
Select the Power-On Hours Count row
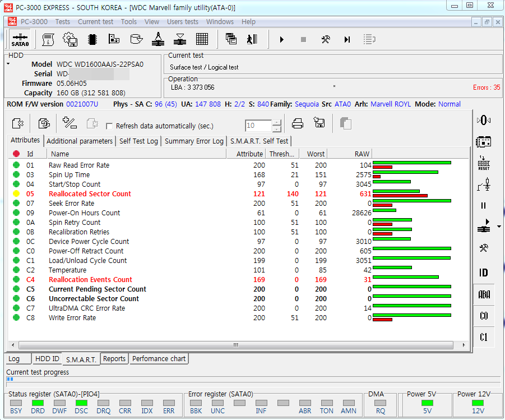point(238,213)
